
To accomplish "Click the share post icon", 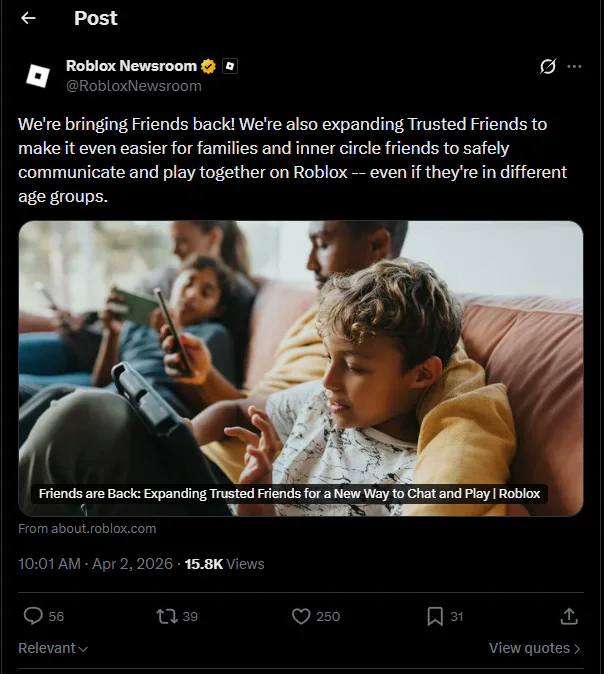I will click(x=569, y=616).
